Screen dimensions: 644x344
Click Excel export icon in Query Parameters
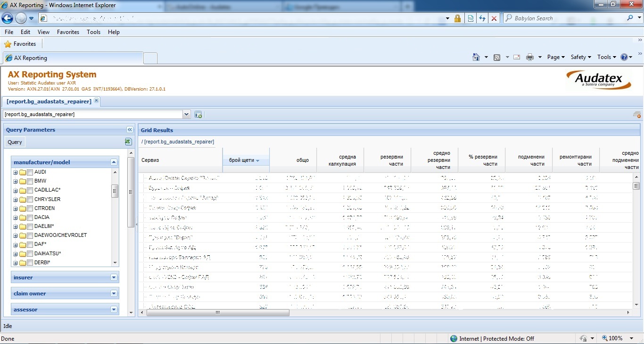click(128, 142)
